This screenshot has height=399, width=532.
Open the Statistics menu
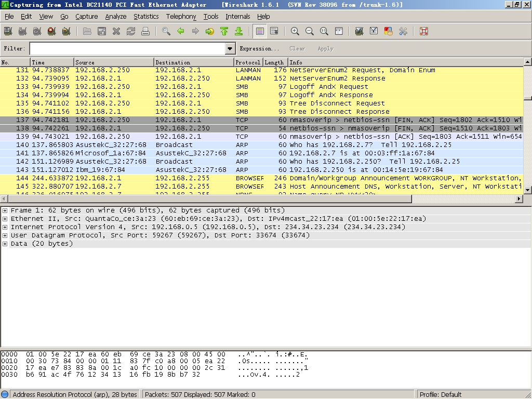(x=146, y=16)
